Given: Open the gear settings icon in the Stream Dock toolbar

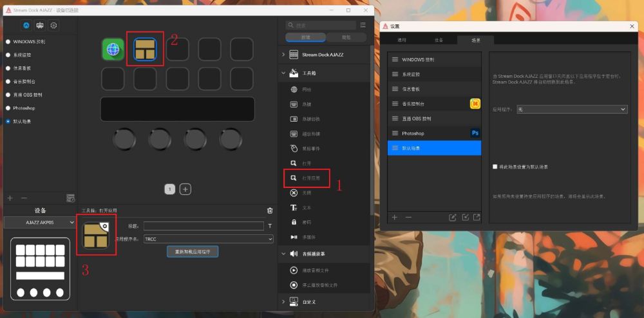Looking at the screenshot, I should (53, 26).
